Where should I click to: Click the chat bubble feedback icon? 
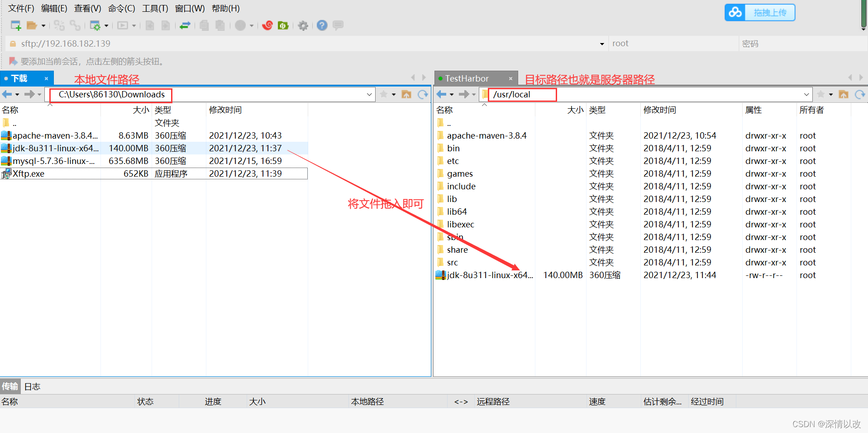click(338, 25)
